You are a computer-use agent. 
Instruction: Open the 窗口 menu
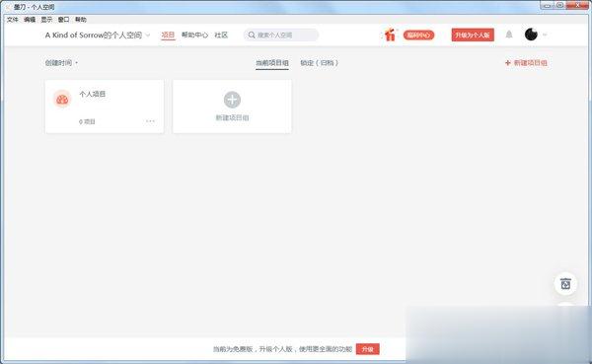63,20
